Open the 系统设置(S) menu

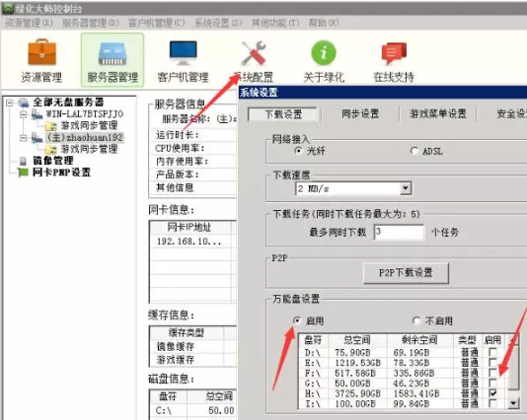218,23
